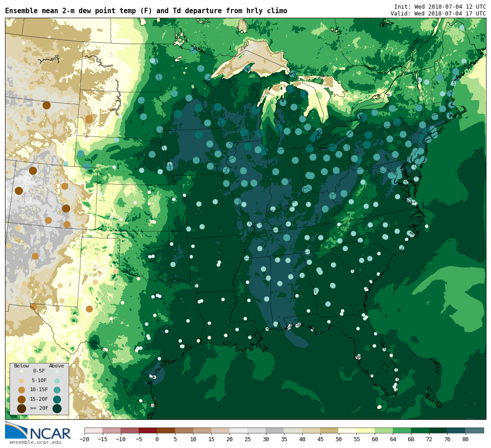Pick the dark teal 76 to 80 colorbar swatch
491x448 pixels.
tap(456, 430)
